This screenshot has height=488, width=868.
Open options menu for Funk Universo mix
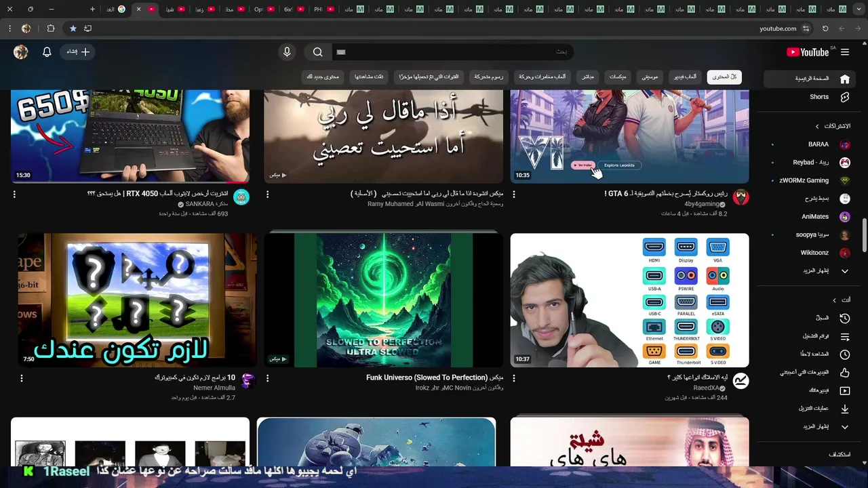point(267,378)
